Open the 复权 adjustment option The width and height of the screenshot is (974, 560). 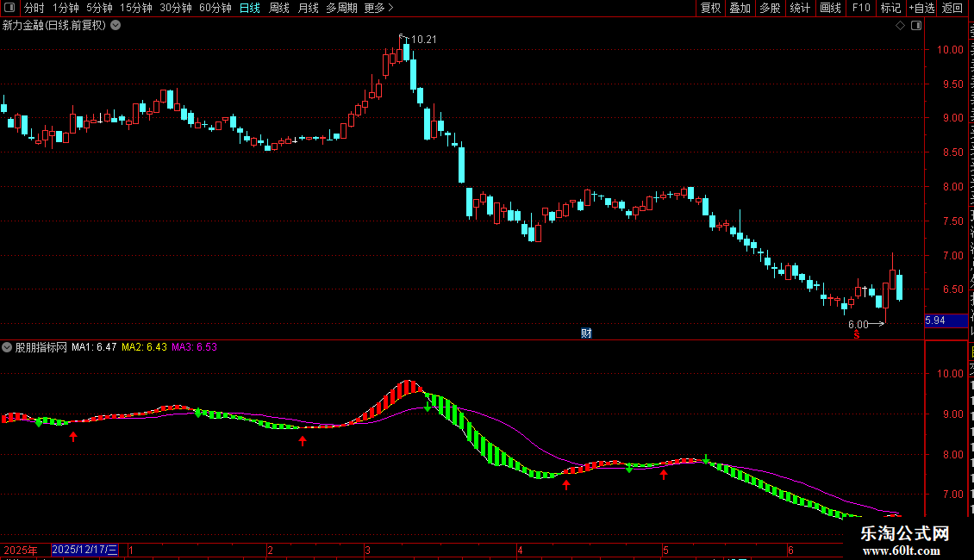tap(710, 8)
